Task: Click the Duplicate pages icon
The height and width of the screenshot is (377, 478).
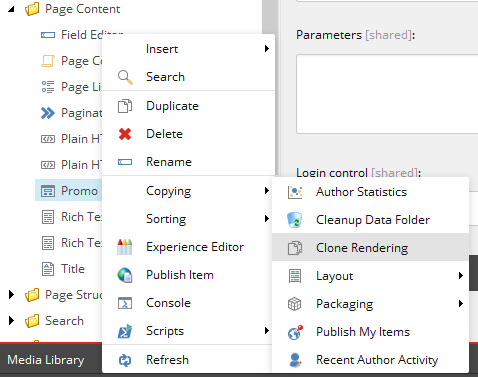Action: tap(125, 106)
